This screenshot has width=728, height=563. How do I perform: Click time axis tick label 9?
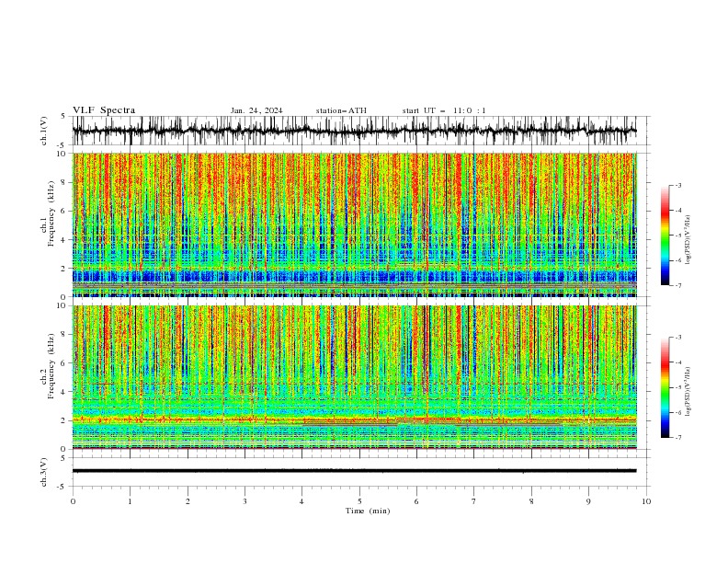point(588,501)
